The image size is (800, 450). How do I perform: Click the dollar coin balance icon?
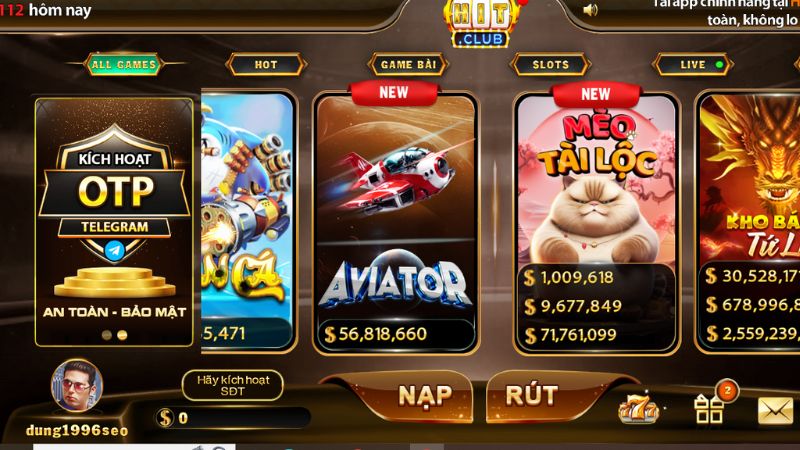pyautogui.click(x=165, y=418)
